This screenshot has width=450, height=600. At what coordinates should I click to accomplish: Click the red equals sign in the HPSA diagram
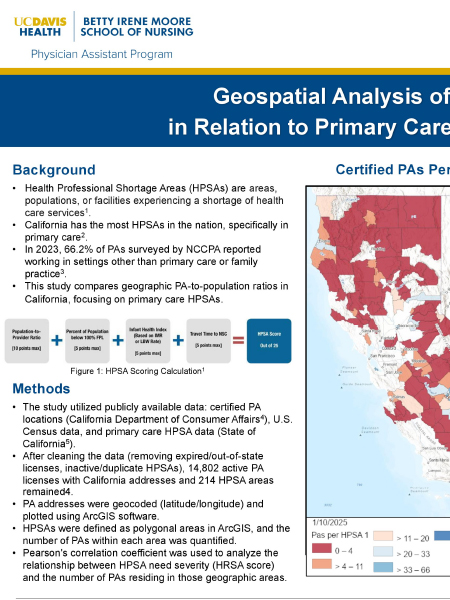[x=238, y=340]
